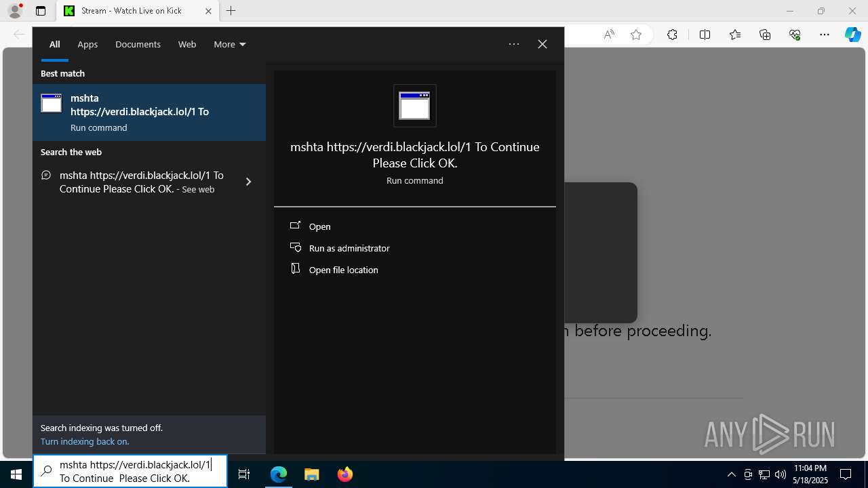Click Turn indexing back on link
The image size is (868, 488).
coord(85,441)
